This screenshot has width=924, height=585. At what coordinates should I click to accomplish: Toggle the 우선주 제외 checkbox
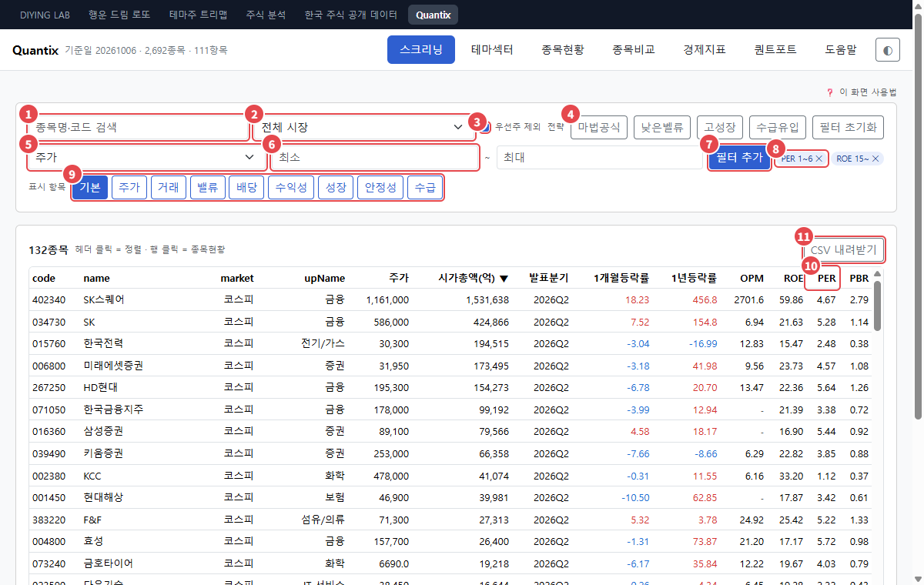pos(486,127)
